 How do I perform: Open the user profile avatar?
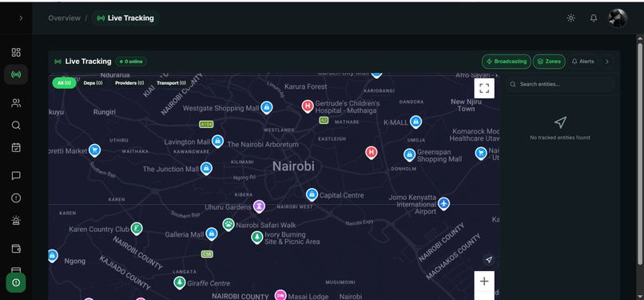[x=618, y=18]
